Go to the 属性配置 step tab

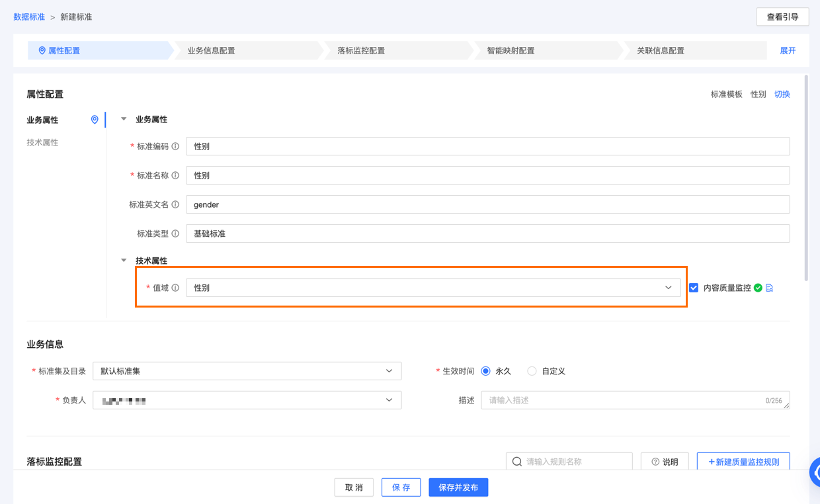(99, 50)
